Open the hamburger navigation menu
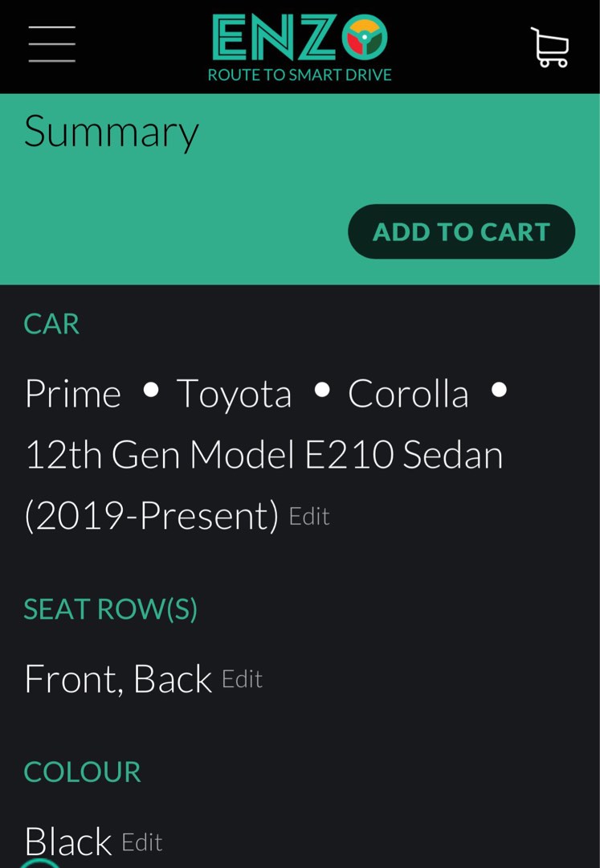This screenshot has width=600, height=868. point(52,44)
